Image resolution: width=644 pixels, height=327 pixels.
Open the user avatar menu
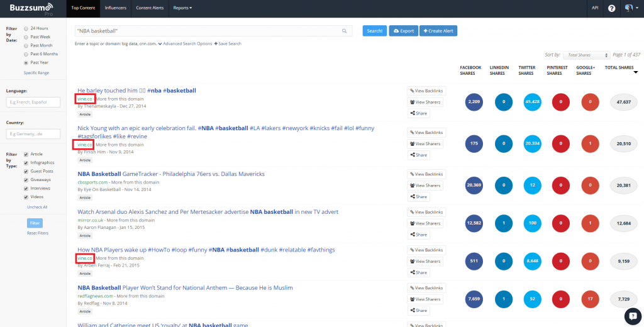[630, 8]
